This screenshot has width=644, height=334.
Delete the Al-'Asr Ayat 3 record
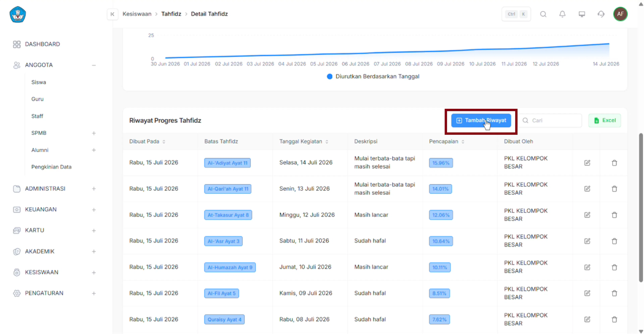[x=614, y=241]
